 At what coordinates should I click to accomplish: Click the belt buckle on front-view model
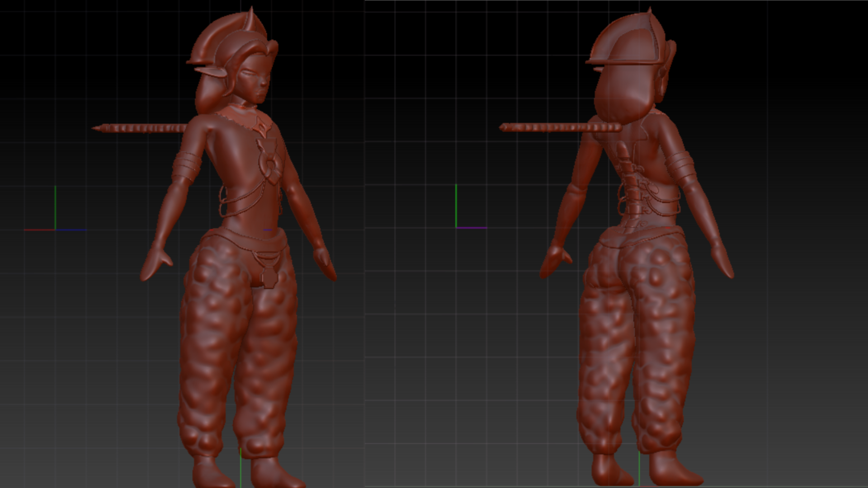[269, 270]
